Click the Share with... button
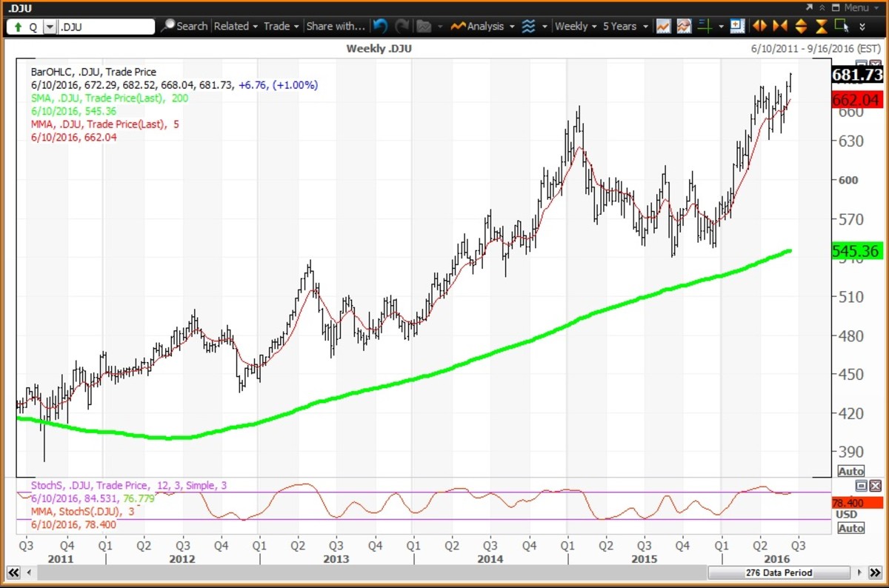This screenshot has width=889, height=588. click(336, 26)
